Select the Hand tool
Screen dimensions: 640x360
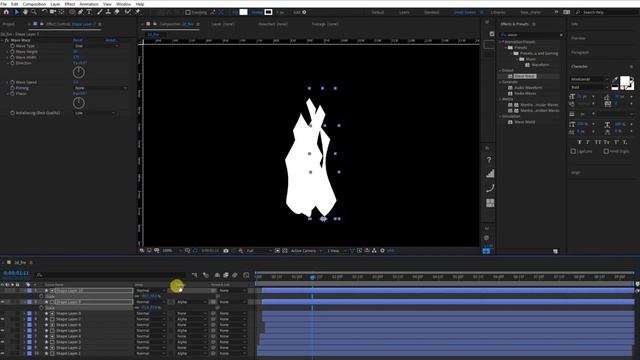(x=25, y=12)
